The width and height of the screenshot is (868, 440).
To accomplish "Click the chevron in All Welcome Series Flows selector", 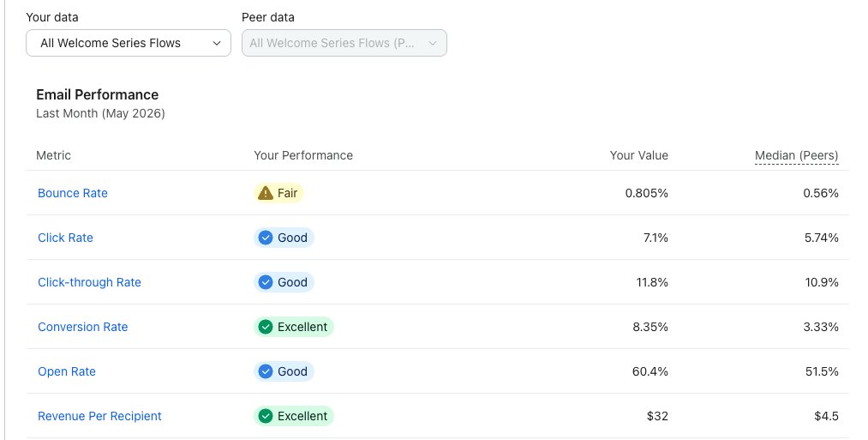I will (x=217, y=43).
